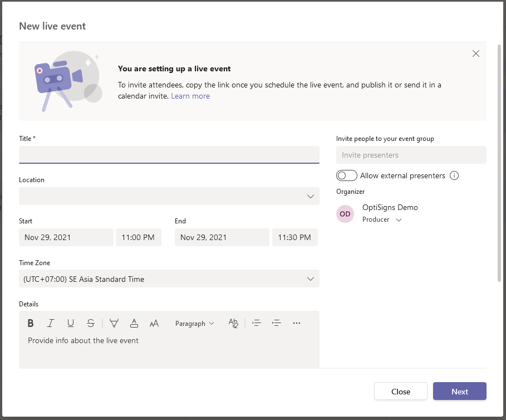Apply italic formatting in Details editor
Screen dimensions: 506x420
click(x=51, y=323)
